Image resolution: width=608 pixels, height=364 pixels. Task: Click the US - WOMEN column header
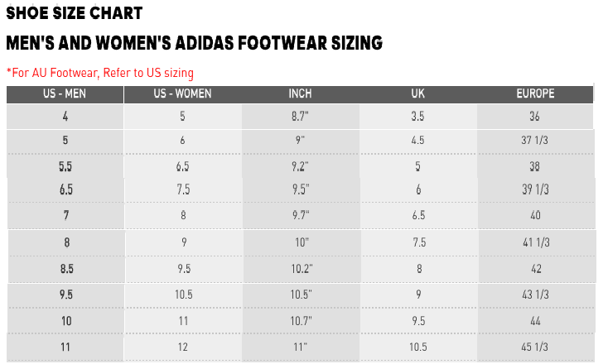click(x=182, y=93)
